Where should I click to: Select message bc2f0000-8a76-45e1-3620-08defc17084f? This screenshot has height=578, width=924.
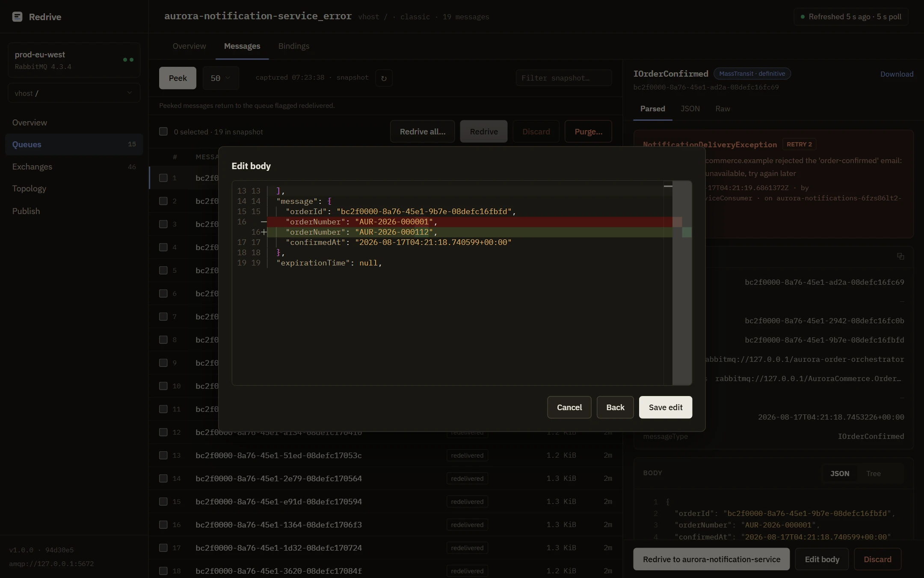pyautogui.click(x=278, y=571)
